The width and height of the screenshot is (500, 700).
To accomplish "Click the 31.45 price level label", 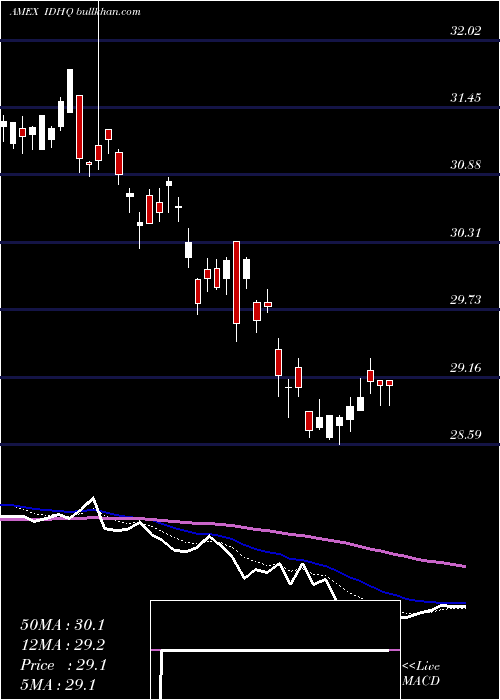I will tap(466, 97).
